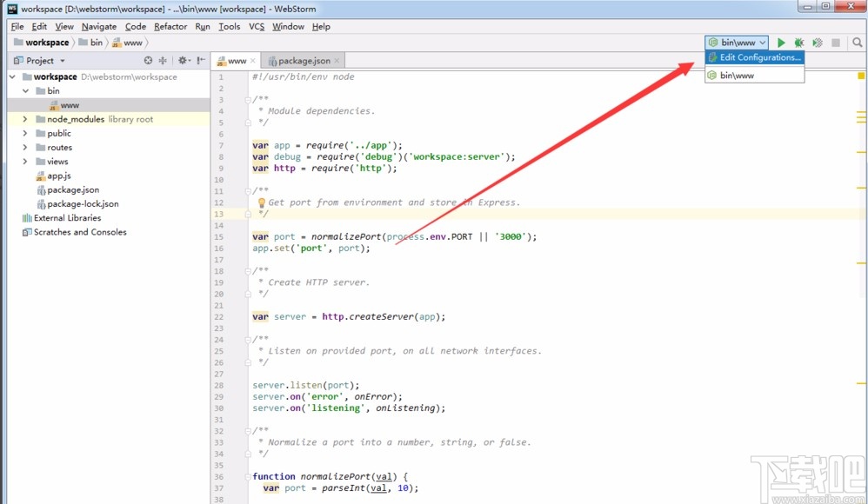
Task: Choose bin\www in configuration list
Action: pos(755,76)
